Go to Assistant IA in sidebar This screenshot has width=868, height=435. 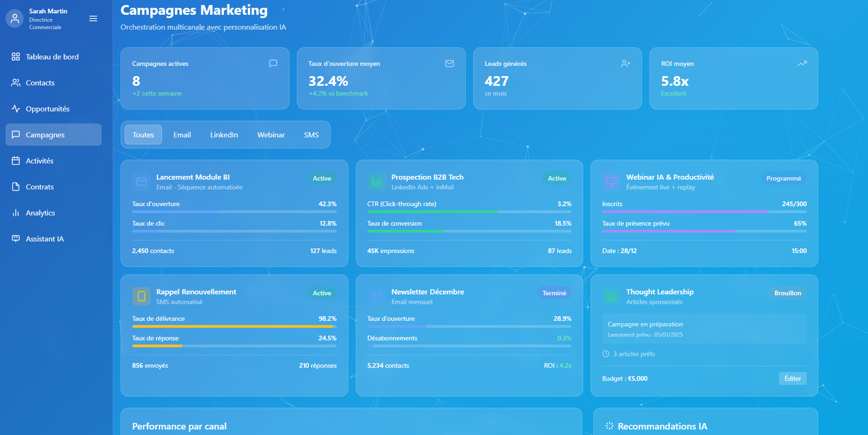click(44, 239)
